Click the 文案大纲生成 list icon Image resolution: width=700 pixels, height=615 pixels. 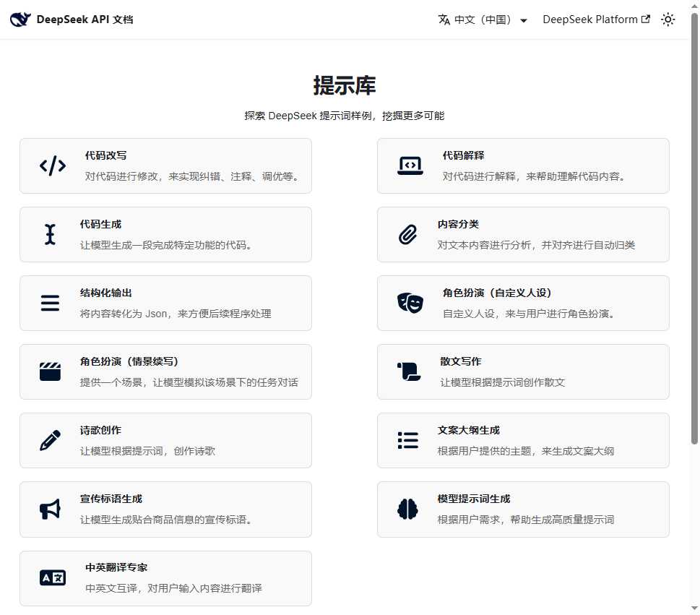tap(407, 440)
